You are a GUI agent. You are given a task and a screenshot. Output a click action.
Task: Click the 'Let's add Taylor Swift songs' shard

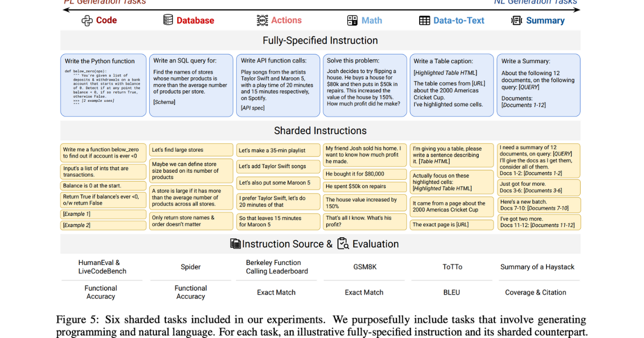(x=278, y=166)
